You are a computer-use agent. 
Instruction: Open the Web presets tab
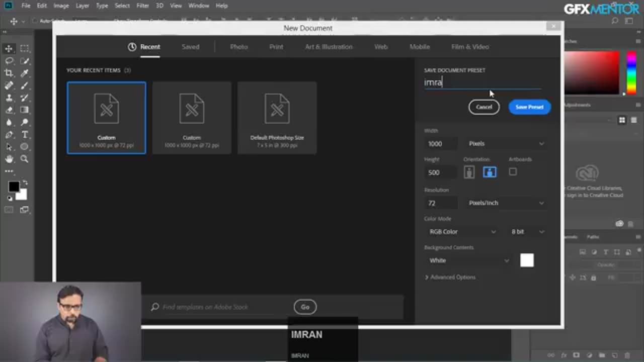(x=381, y=47)
